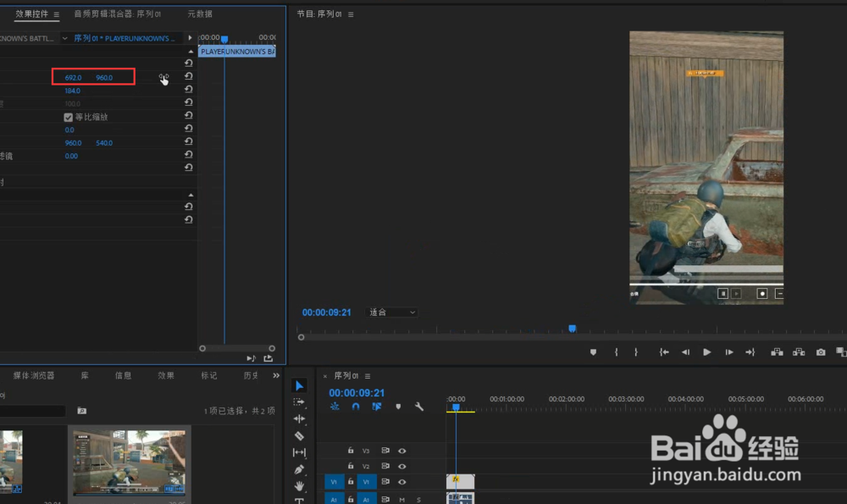The image size is (847, 504).
Task: Click the Mark Out button
Action: point(636,352)
